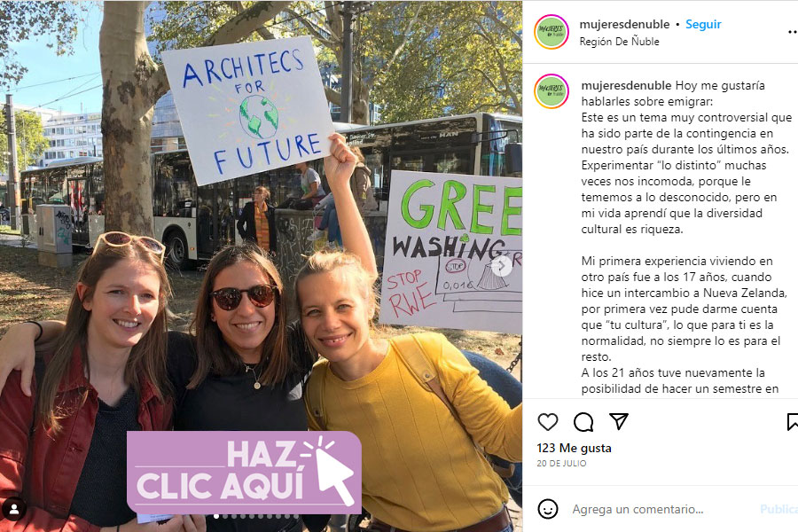Click the HAZ CLIC AQUÍ banner

click(x=245, y=473)
